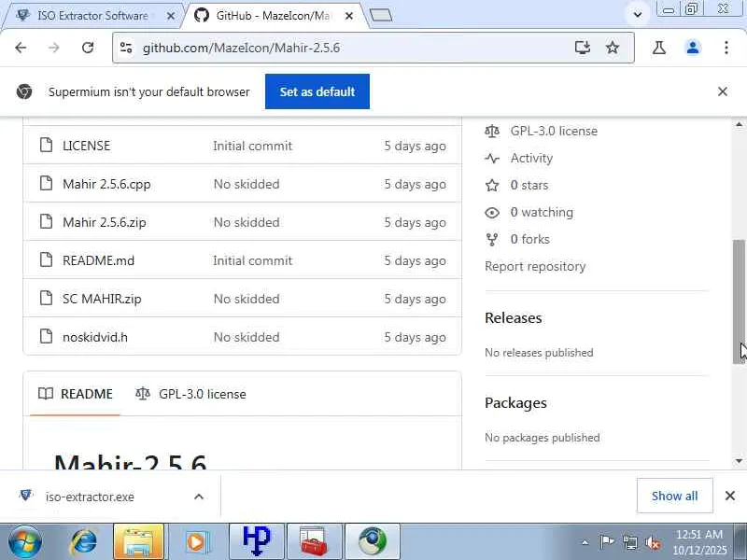The width and height of the screenshot is (747, 560).
Task: Expand iso-extractor.exe download options chevron
Action: pos(199,497)
